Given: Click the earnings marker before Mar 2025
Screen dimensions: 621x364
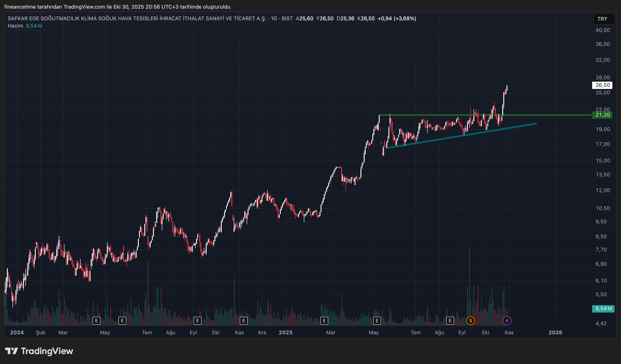Looking at the screenshot, I should point(324,321).
